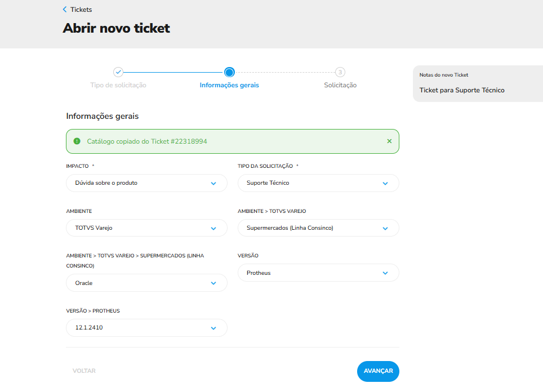Click the circle numbered 3 for Solicitação step

tap(340, 73)
